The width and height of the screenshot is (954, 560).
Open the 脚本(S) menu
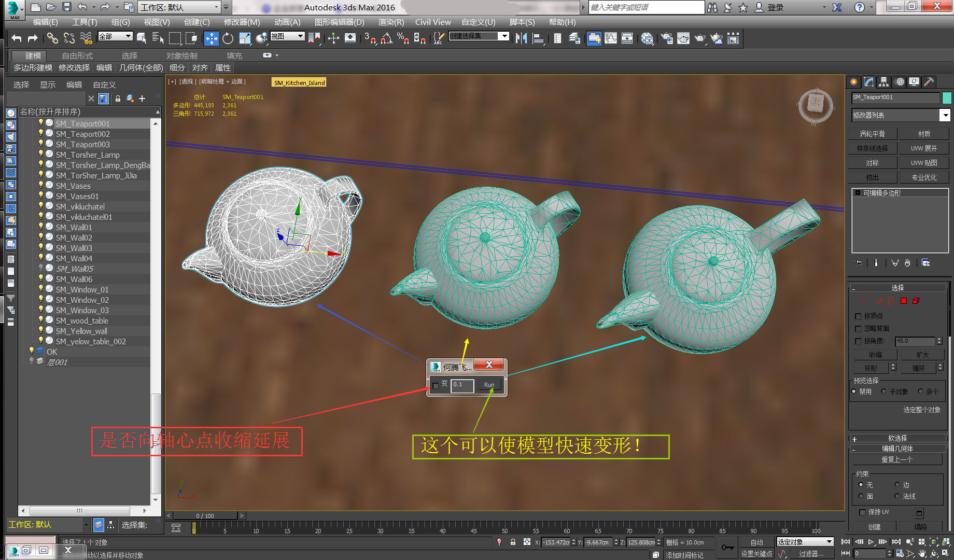[x=522, y=22]
